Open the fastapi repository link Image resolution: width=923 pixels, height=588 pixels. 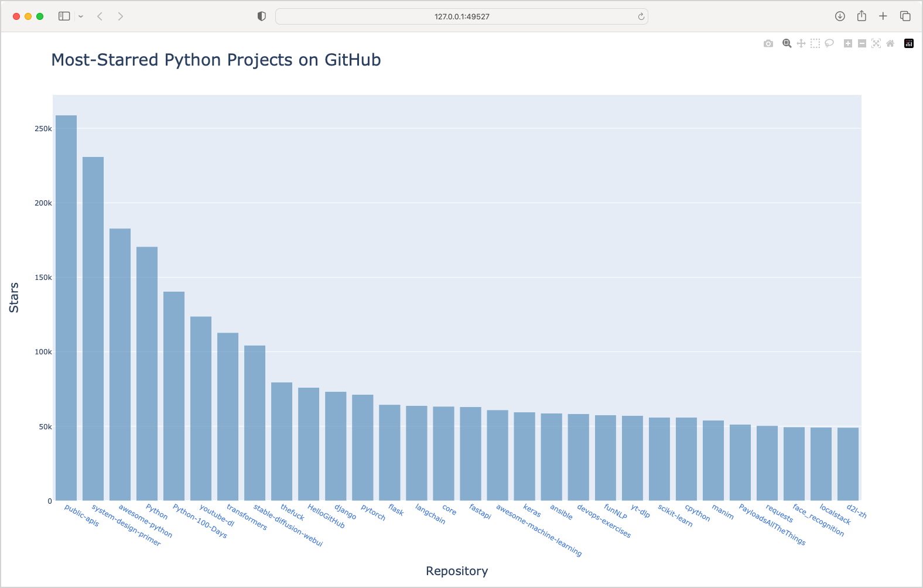480,511
